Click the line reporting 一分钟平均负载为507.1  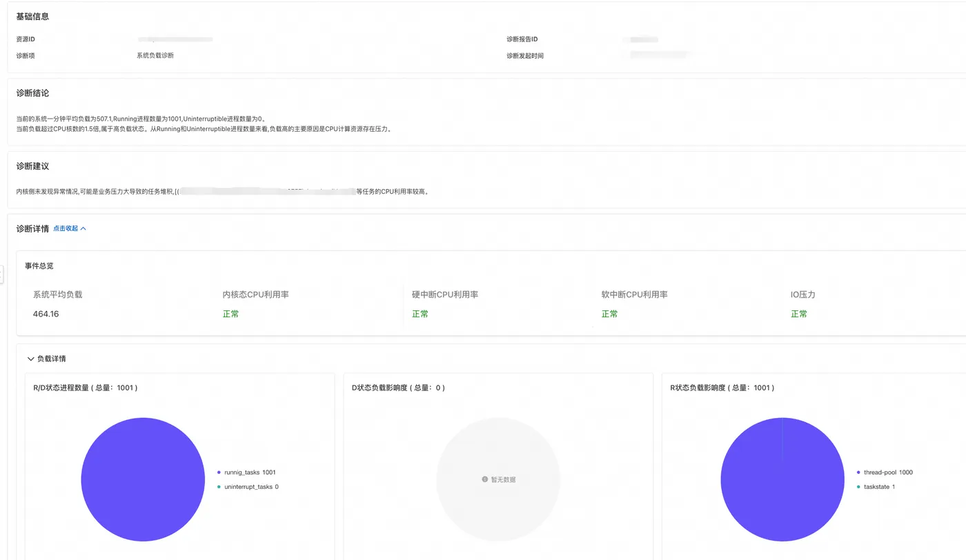141,119
